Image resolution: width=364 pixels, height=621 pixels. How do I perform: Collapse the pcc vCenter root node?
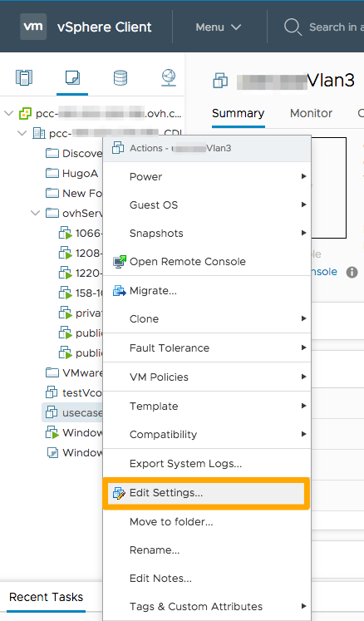pyautogui.click(x=8, y=114)
